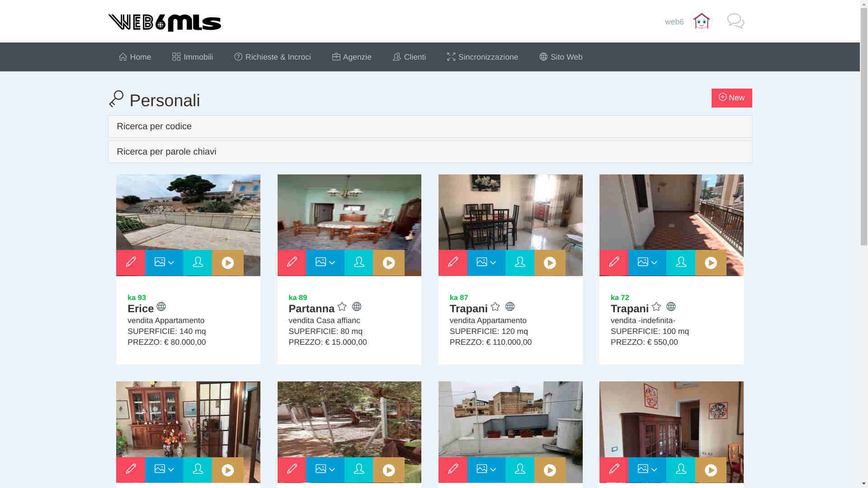Click the pencil edit icon on Erice listing

(x=131, y=263)
